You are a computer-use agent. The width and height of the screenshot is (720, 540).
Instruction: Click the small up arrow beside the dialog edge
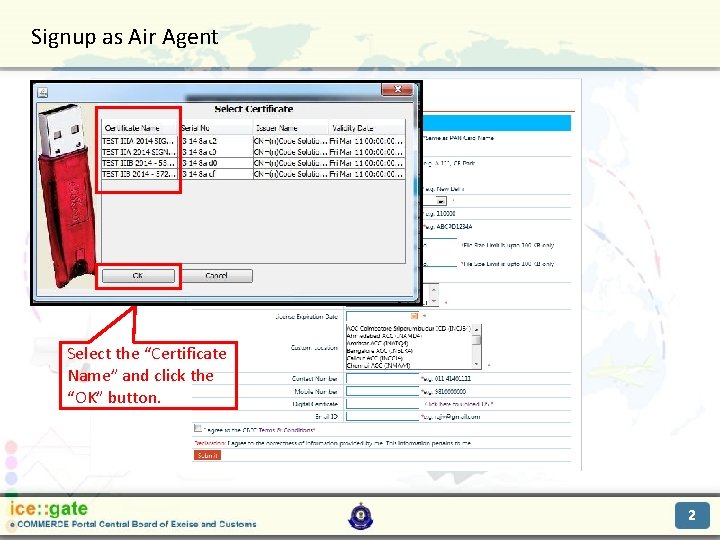pos(433,288)
